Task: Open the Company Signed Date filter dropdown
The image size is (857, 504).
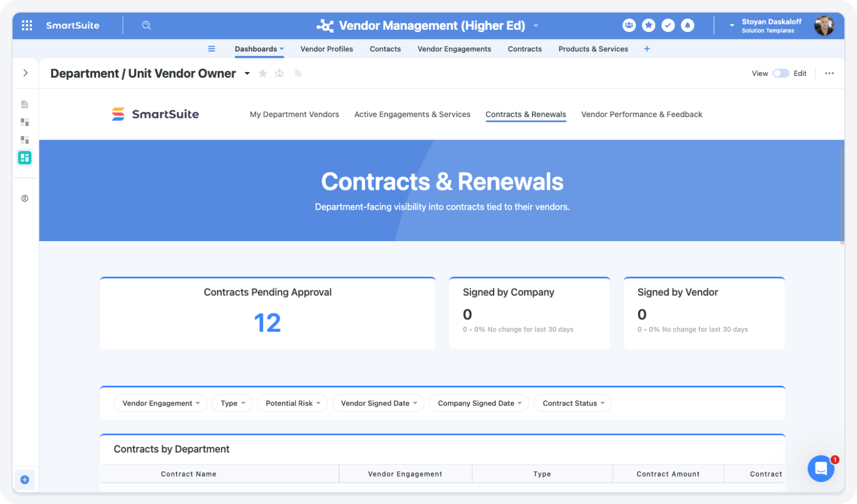Action: (479, 403)
